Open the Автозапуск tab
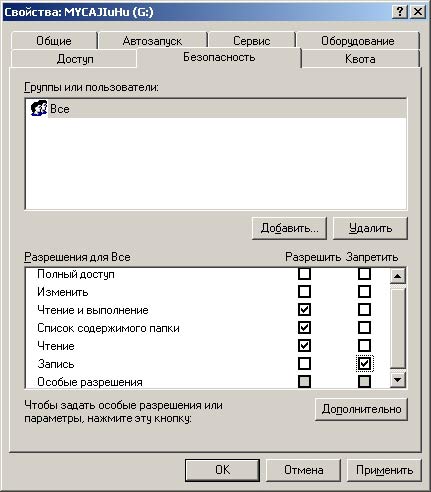Image resolution: width=431 pixels, height=492 pixels. (x=152, y=41)
